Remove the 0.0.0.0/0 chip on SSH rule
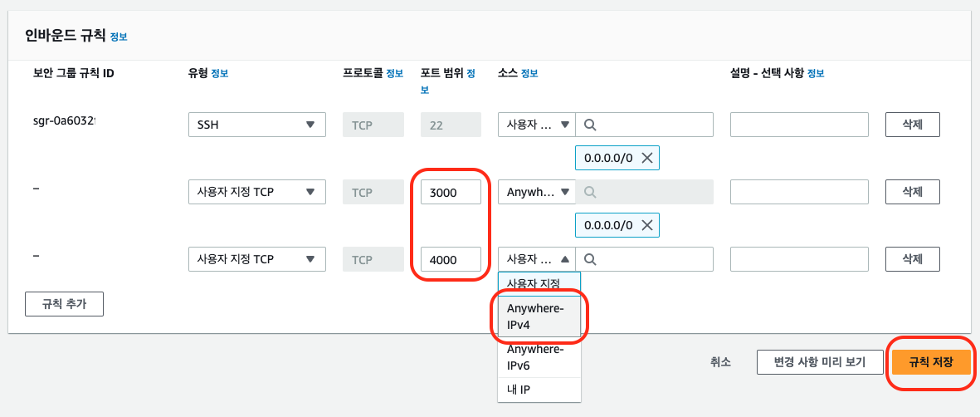This screenshot has height=417, width=980. pyautogui.click(x=646, y=158)
